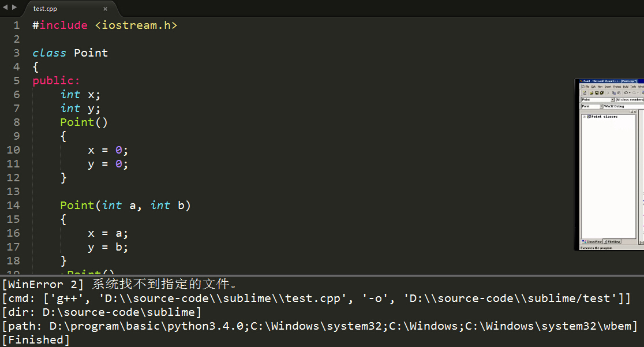Click Copy icon in Visual C++ toolbar
Screen dimensions: 644x347
(x=614, y=93)
